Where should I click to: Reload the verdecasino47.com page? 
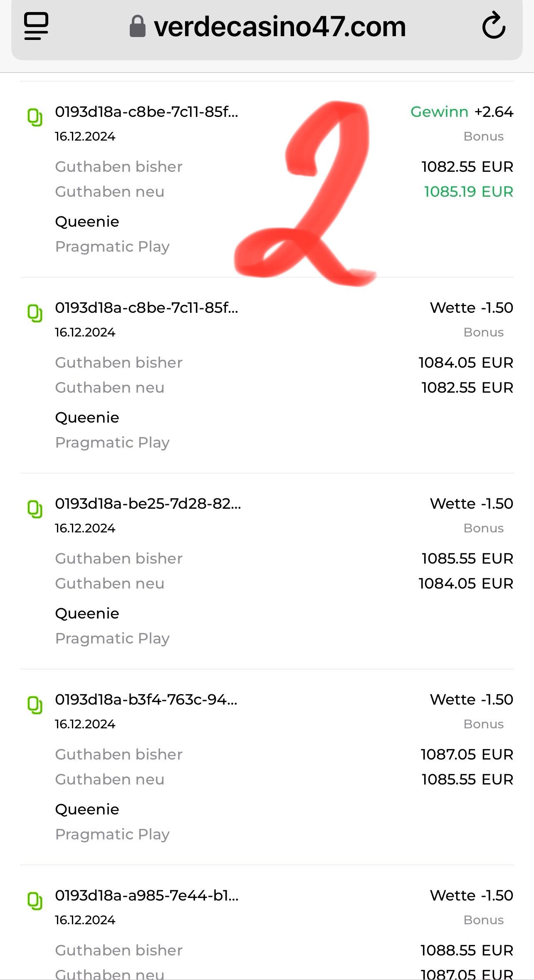click(494, 26)
